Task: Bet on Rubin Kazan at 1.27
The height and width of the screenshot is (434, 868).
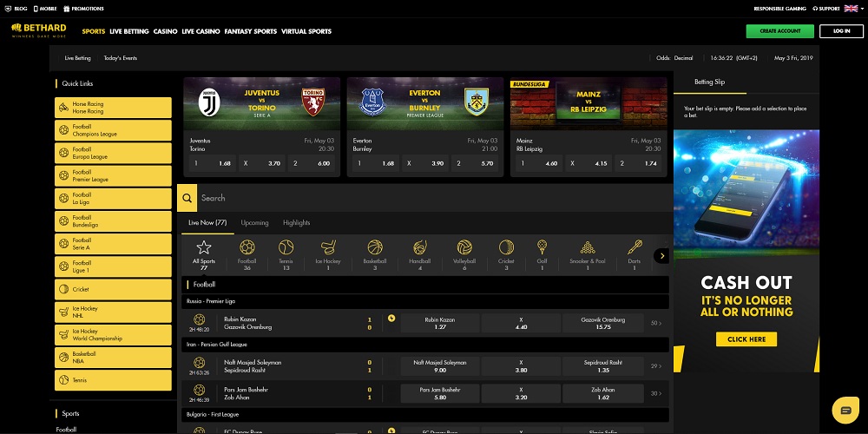Action: pos(440,323)
